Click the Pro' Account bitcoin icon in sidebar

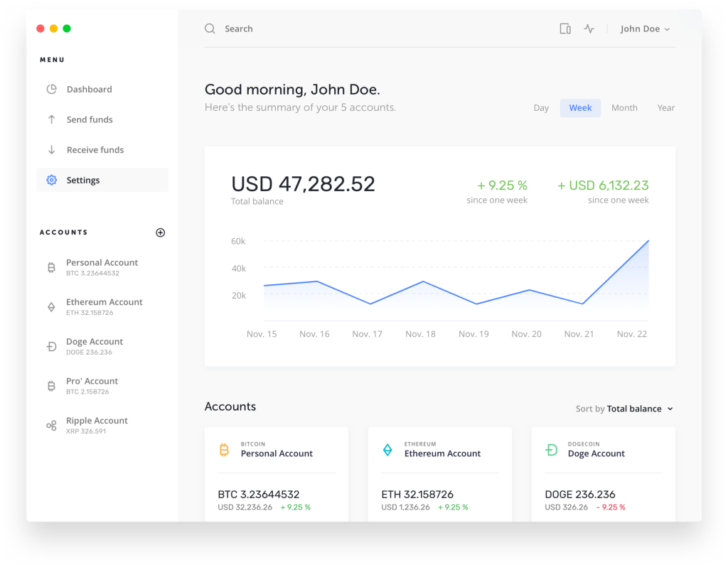(x=51, y=386)
